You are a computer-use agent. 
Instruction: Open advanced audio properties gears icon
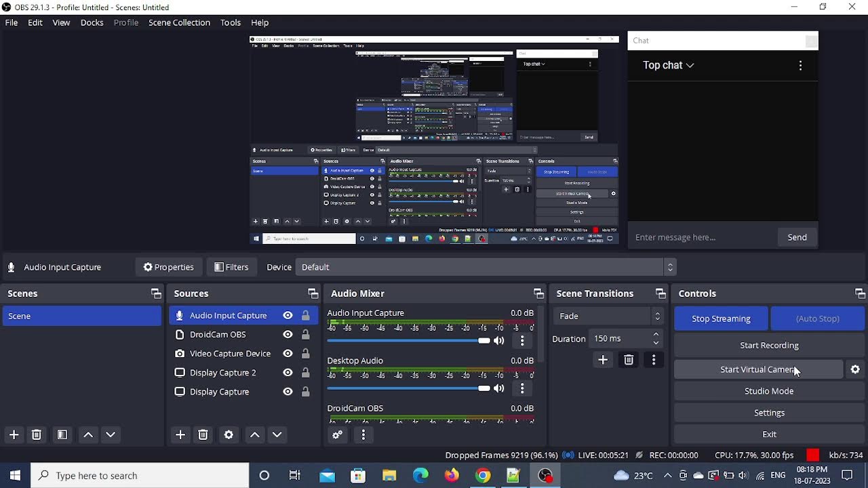click(x=338, y=435)
